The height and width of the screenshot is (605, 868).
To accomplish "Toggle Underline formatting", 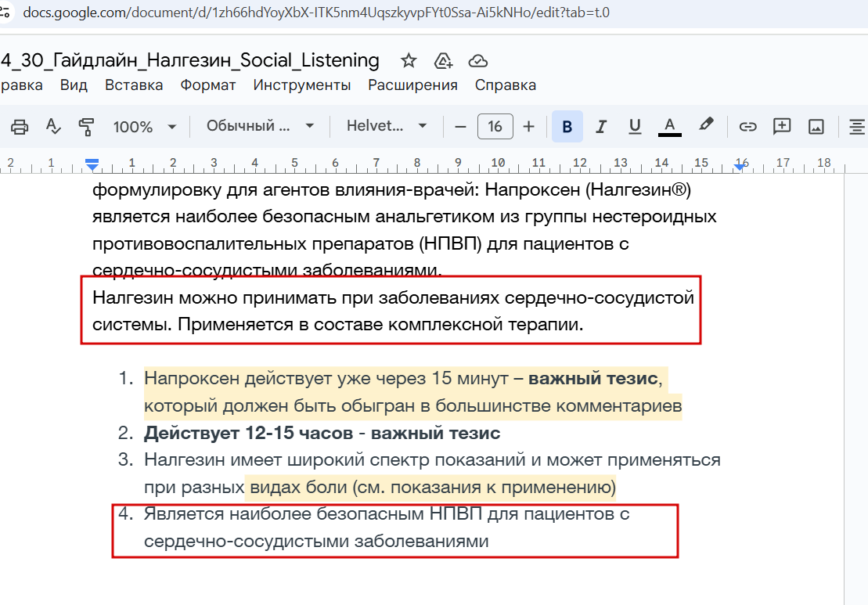I will [635, 127].
